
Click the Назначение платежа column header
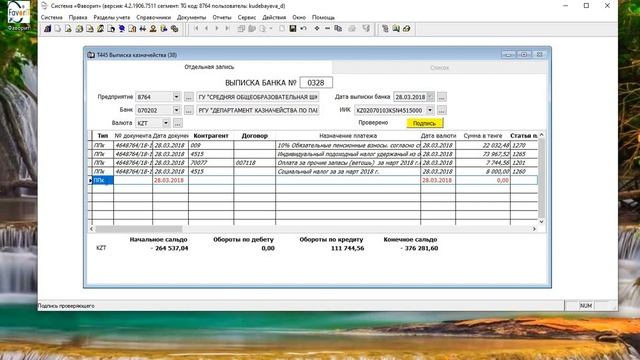(348, 136)
